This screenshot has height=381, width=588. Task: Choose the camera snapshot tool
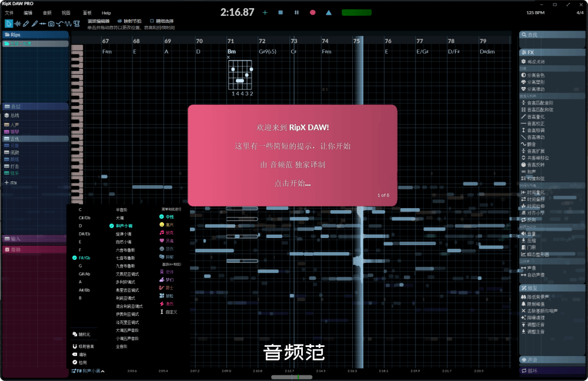[51, 24]
